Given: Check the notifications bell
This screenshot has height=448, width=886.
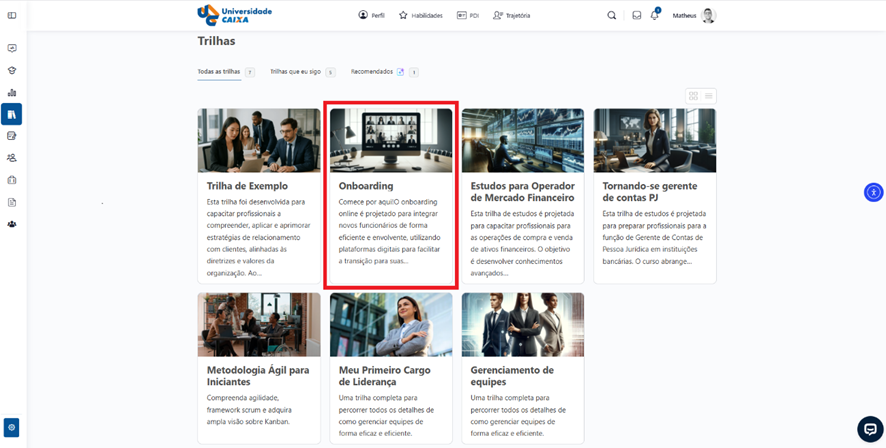Looking at the screenshot, I should point(655,16).
